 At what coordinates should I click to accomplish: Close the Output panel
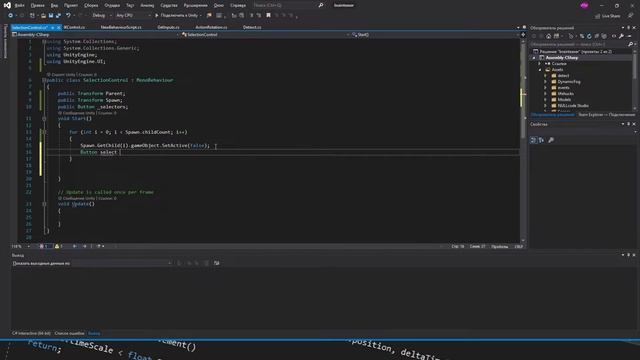634,255
